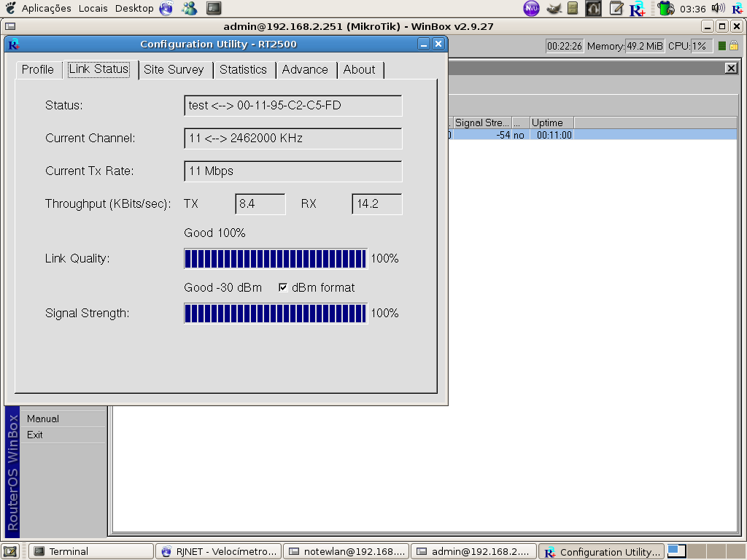Open the Statistics tab
This screenshot has height=560, width=747.
[244, 69]
